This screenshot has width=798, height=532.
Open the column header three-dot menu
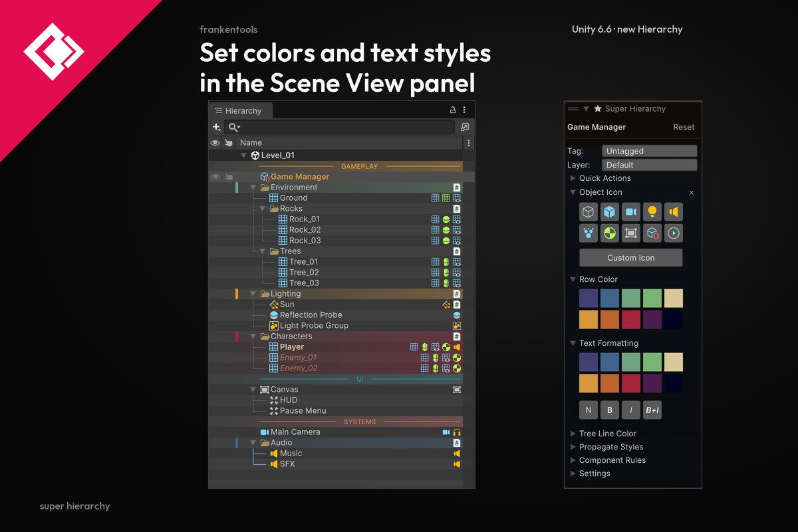click(x=469, y=143)
